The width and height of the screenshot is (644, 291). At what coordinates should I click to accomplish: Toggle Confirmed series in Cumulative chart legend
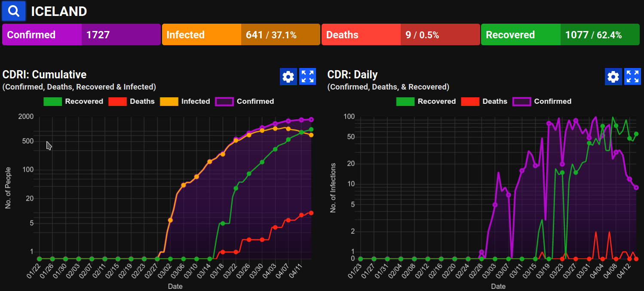pos(245,102)
